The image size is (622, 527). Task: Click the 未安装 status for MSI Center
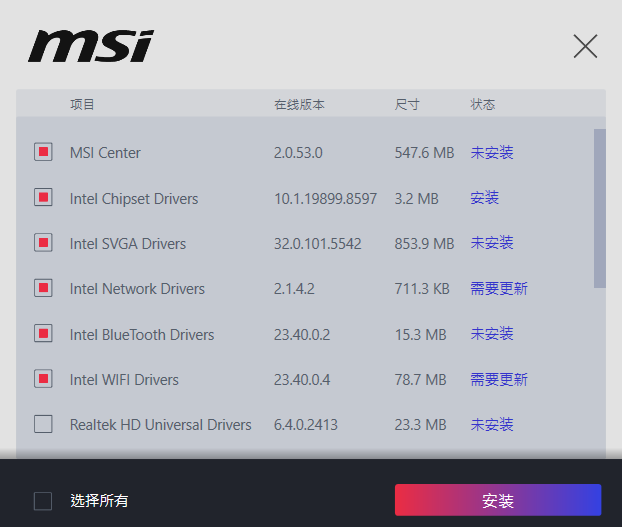[492, 152]
